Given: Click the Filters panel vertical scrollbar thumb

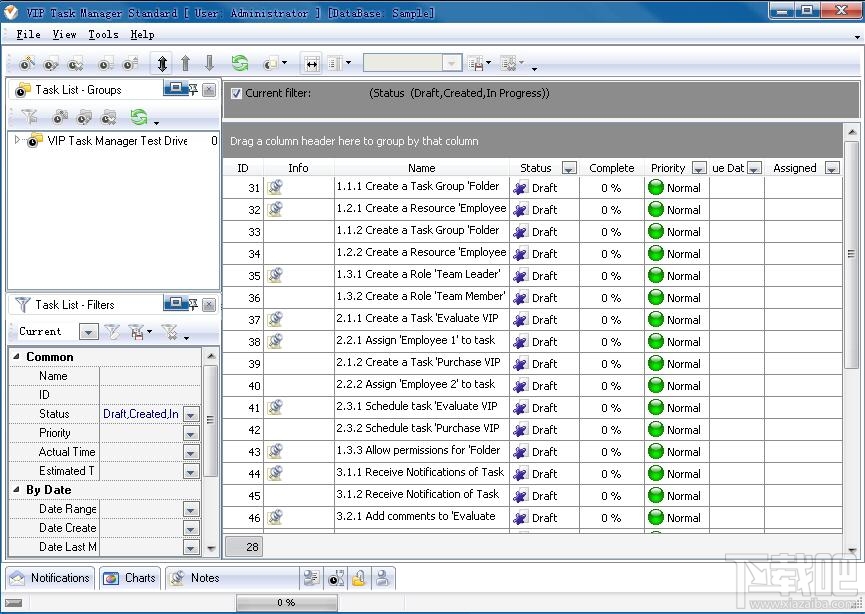Looking at the screenshot, I should 210,420.
